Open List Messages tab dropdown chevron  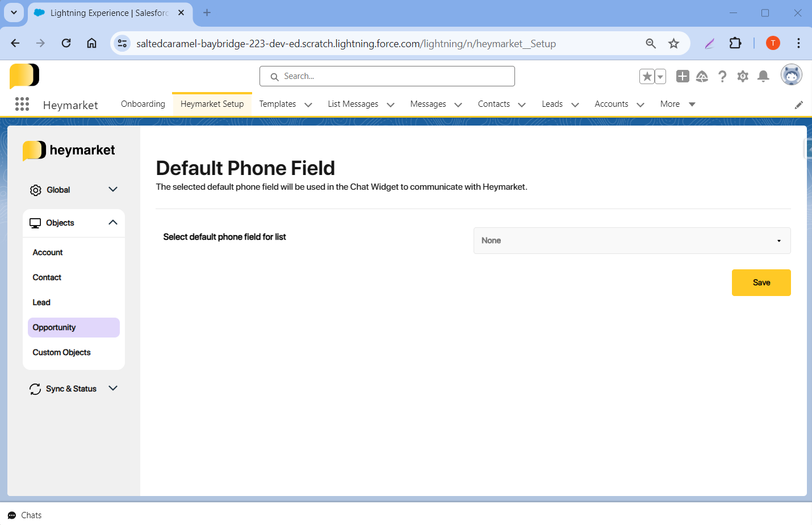[391, 105]
